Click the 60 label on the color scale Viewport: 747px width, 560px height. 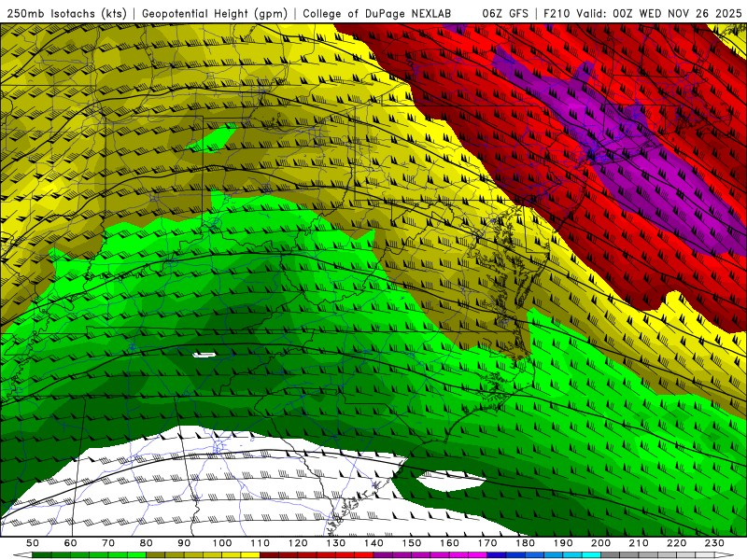point(71,543)
